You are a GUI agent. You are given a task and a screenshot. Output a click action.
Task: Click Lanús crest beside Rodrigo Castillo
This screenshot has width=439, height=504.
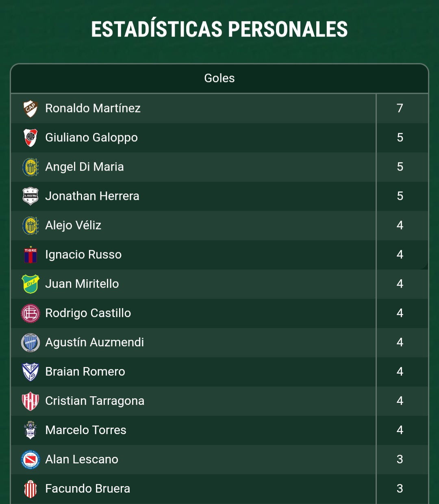[x=30, y=313]
